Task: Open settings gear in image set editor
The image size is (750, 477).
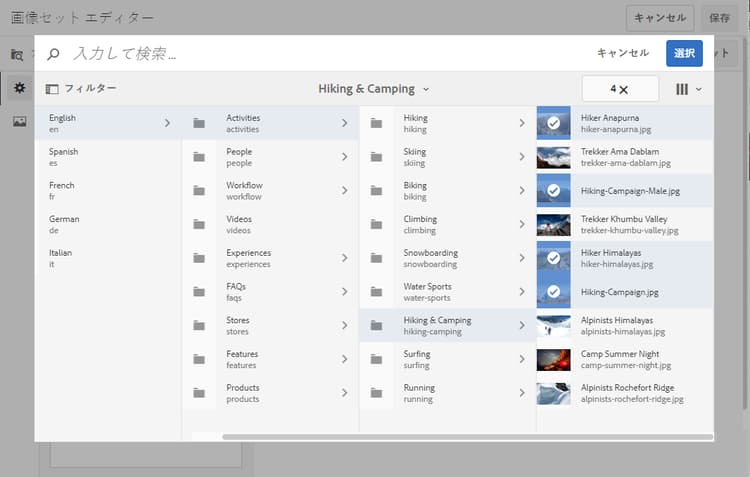Action: coord(19,88)
